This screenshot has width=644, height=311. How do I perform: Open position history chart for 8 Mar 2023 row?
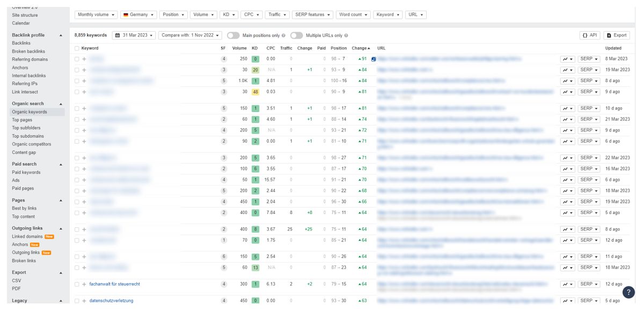coord(567,59)
